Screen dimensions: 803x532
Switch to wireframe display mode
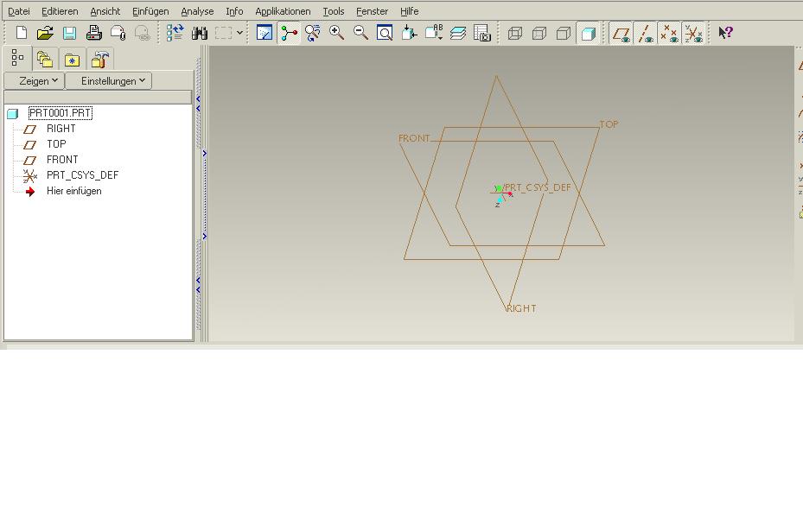point(514,33)
